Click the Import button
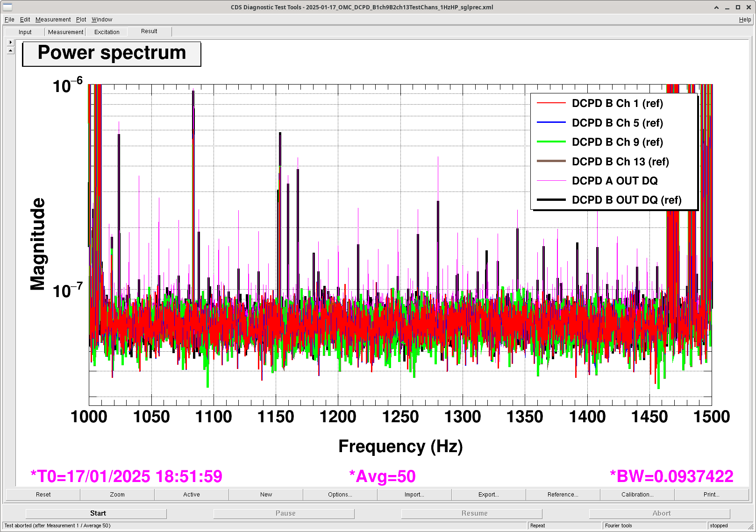Viewport: 756px width, 532px height. click(x=414, y=494)
